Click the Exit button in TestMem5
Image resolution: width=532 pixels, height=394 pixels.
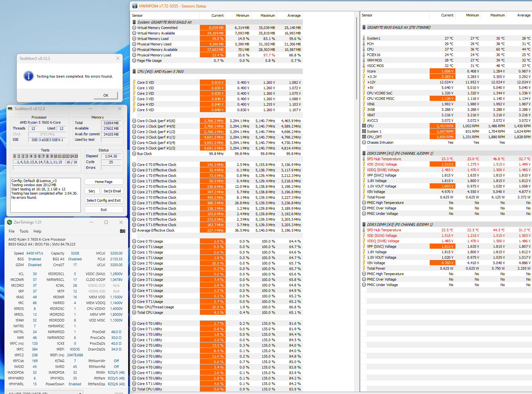[104, 210]
